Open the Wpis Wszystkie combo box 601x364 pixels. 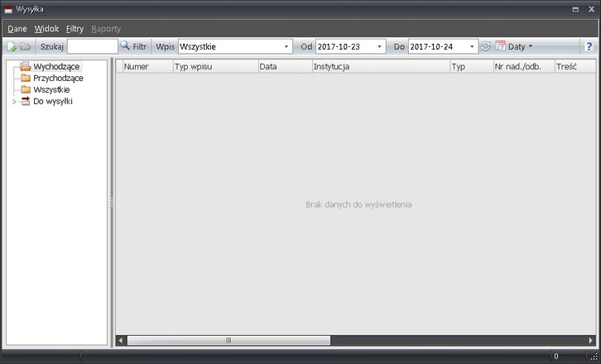pos(235,46)
